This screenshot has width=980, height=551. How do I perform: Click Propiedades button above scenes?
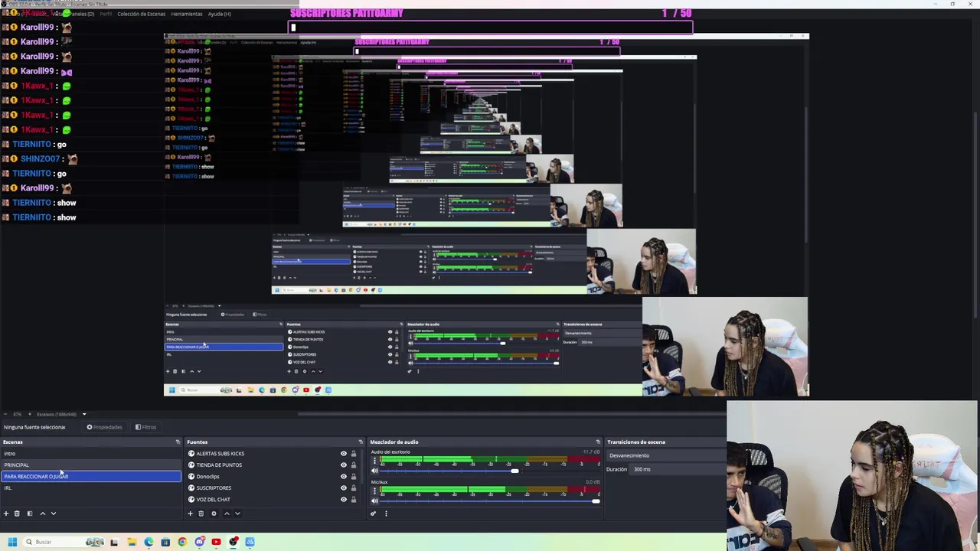coord(104,427)
